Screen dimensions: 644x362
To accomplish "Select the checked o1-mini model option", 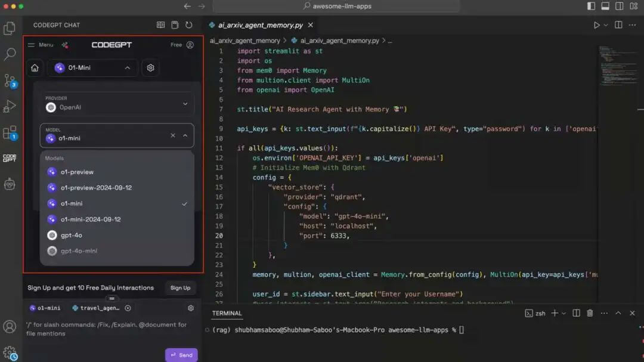I will click(117, 203).
